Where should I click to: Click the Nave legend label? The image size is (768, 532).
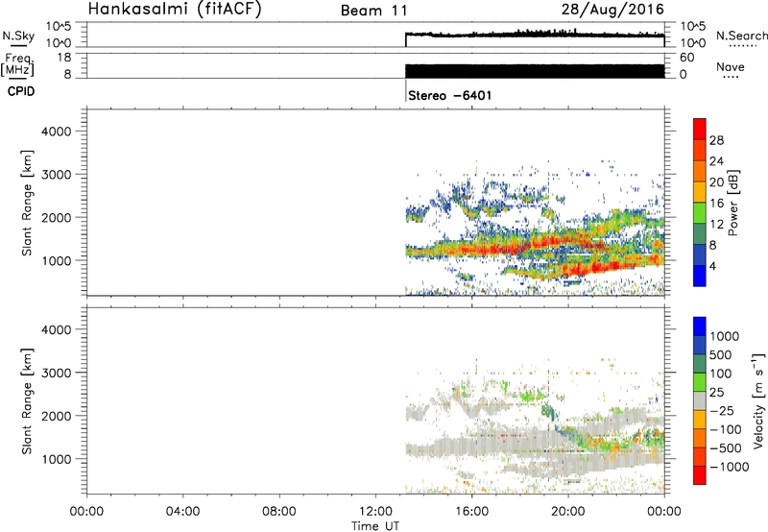[x=731, y=66]
